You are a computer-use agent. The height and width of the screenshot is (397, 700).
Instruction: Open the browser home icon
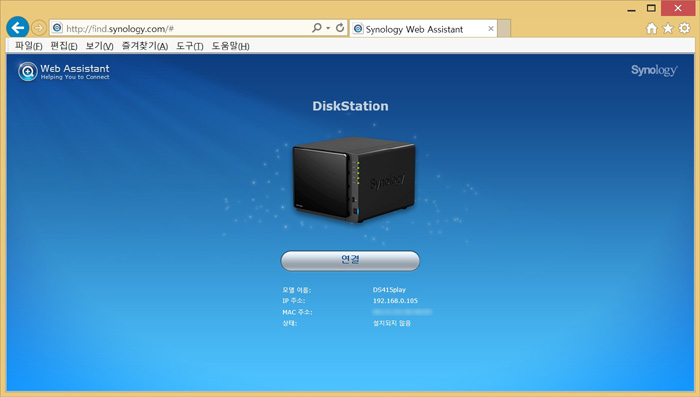pyautogui.click(x=652, y=28)
